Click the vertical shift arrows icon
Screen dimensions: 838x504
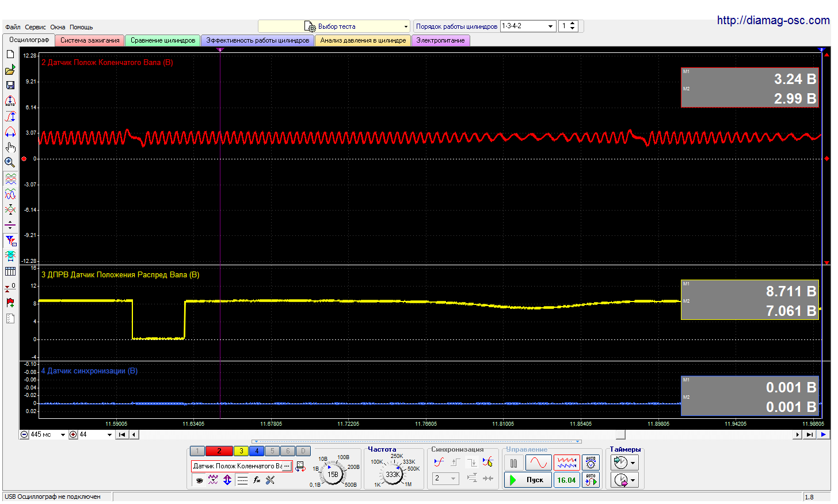(x=227, y=480)
